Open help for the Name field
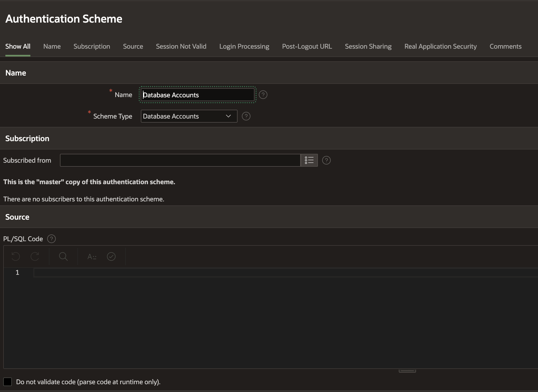Image resolution: width=538 pixels, height=392 pixels. pyautogui.click(x=263, y=95)
